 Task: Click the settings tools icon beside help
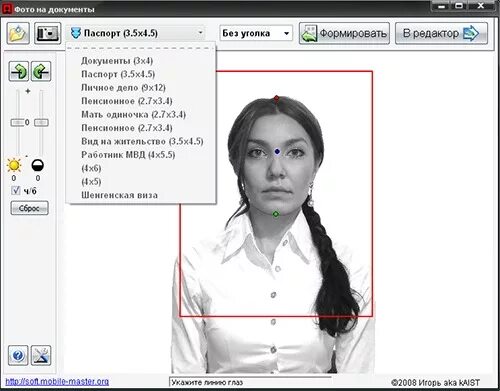point(41,356)
